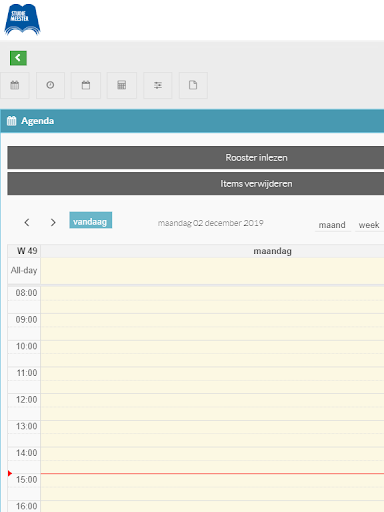The width and height of the screenshot is (384, 512).
Task: Open the blank calendar toolbar icon
Action: [86, 85]
